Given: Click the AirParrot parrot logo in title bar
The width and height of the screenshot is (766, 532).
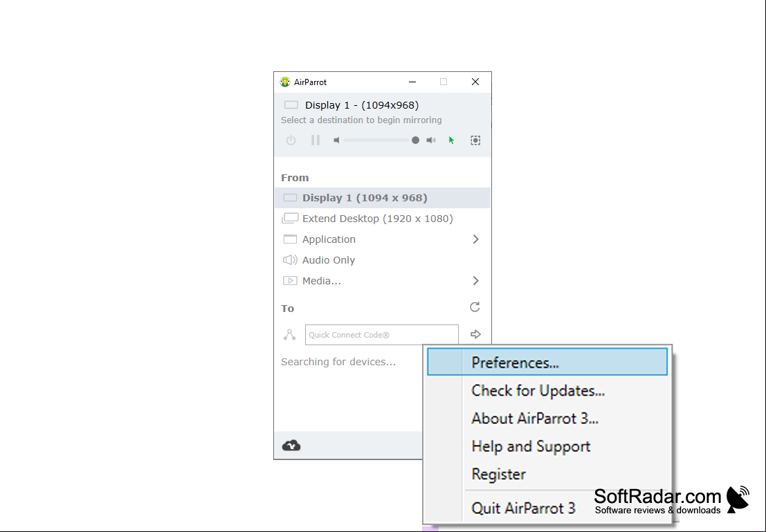Looking at the screenshot, I should click(x=285, y=82).
